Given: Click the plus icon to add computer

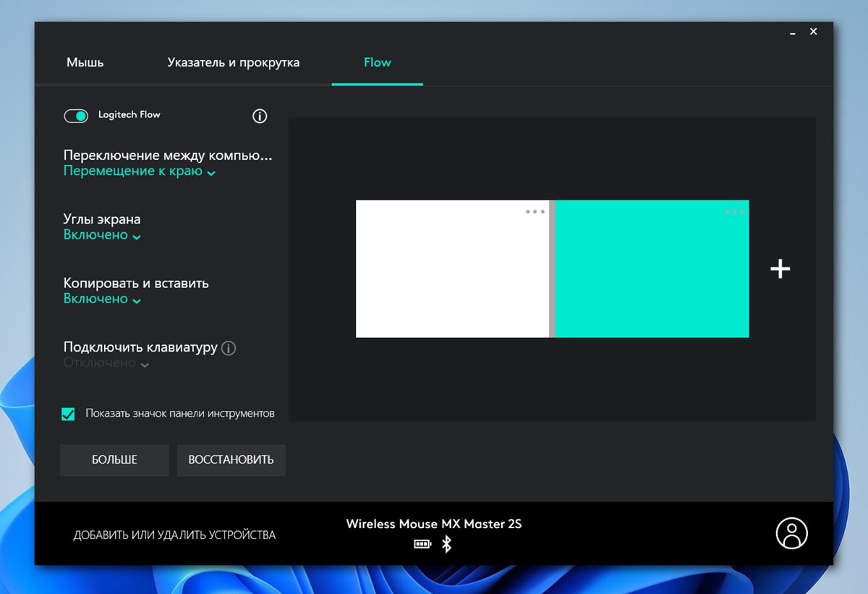Looking at the screenshot, I should coord(780,269).
